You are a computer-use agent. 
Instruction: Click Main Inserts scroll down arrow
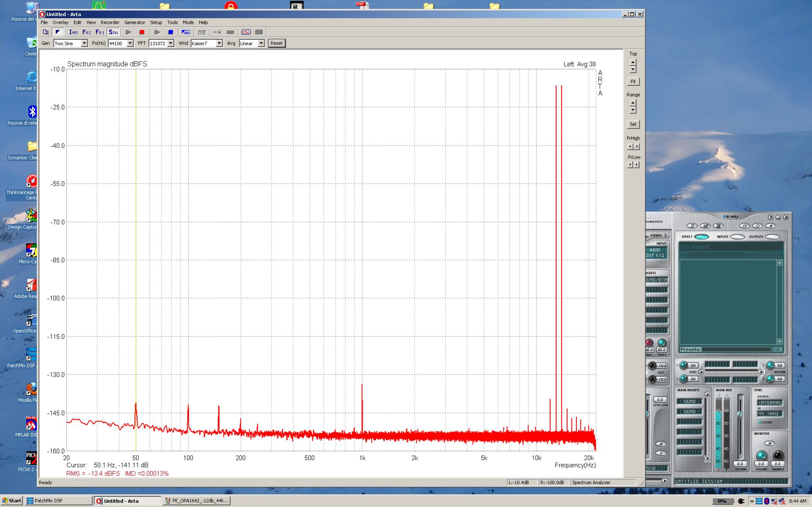[x=707, y=458]
